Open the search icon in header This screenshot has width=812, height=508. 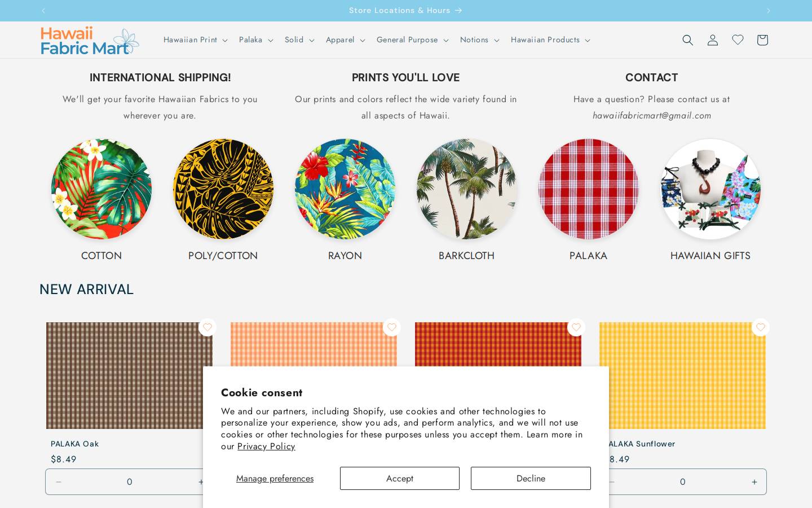687,40
